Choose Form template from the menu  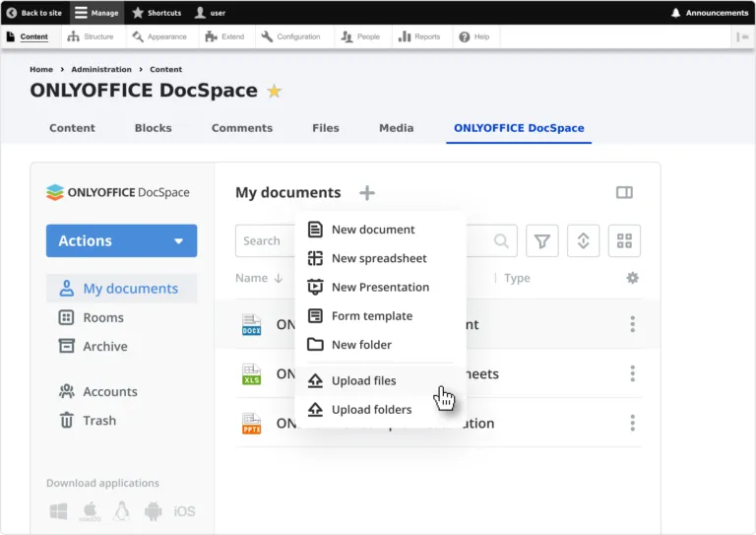(x=380, y=316)
